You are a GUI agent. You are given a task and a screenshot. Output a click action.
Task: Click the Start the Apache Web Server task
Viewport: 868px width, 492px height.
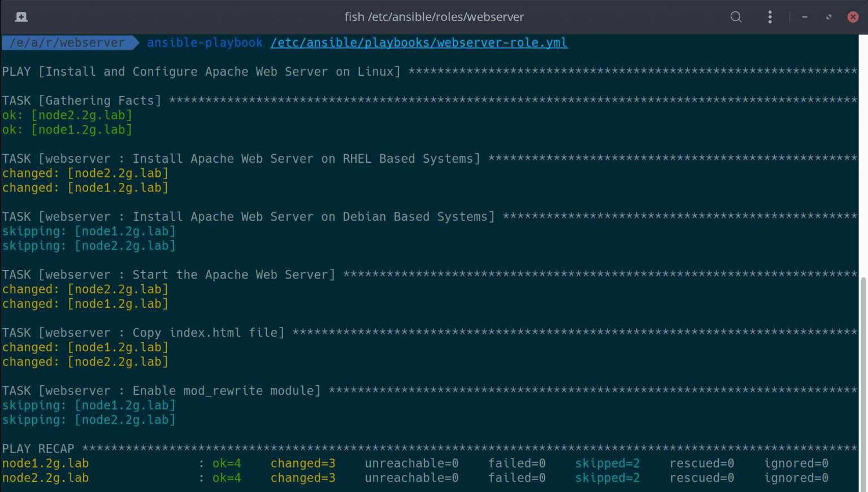tap(429, 275)
